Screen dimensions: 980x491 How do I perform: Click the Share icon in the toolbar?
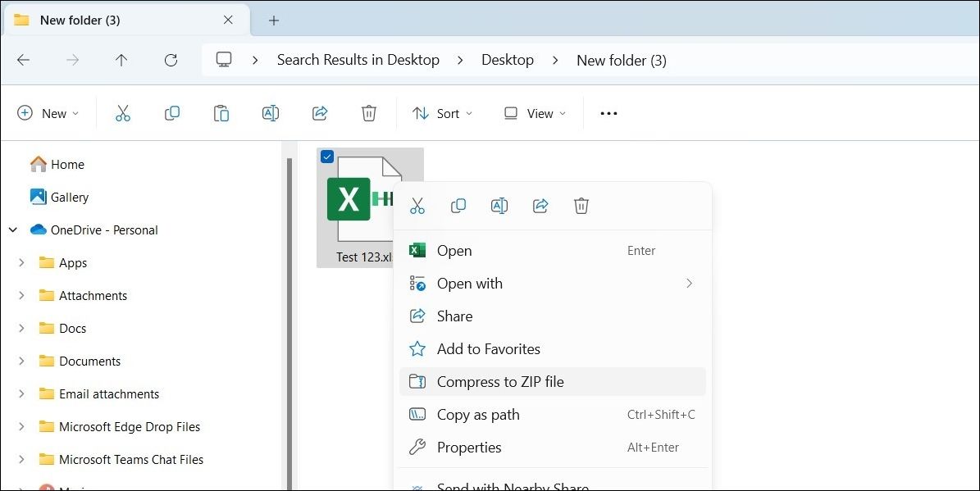(x=320, y=112)
